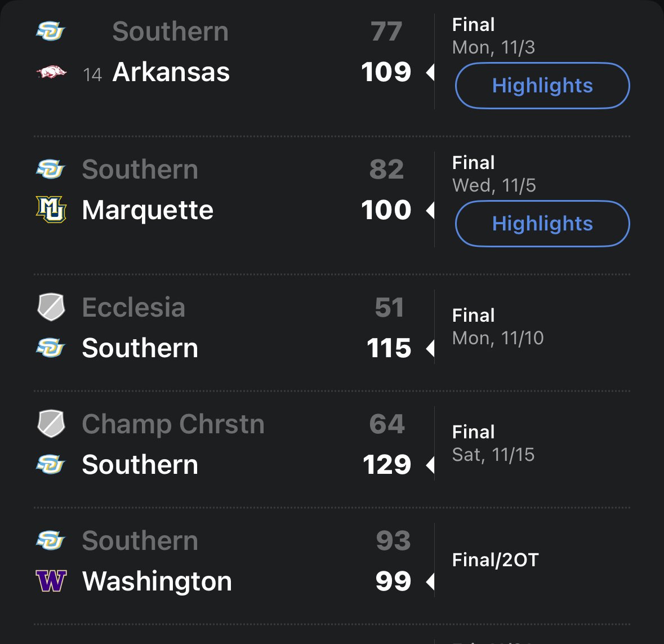This screenshot has height=644, width=664.
Task: Select the Champ Chrstn team name
Action: coord(173,424)
